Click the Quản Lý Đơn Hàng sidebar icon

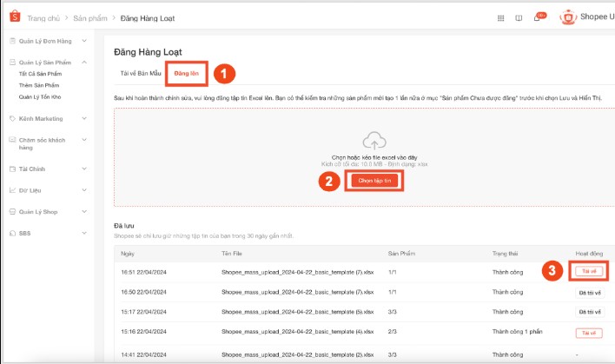12,41
